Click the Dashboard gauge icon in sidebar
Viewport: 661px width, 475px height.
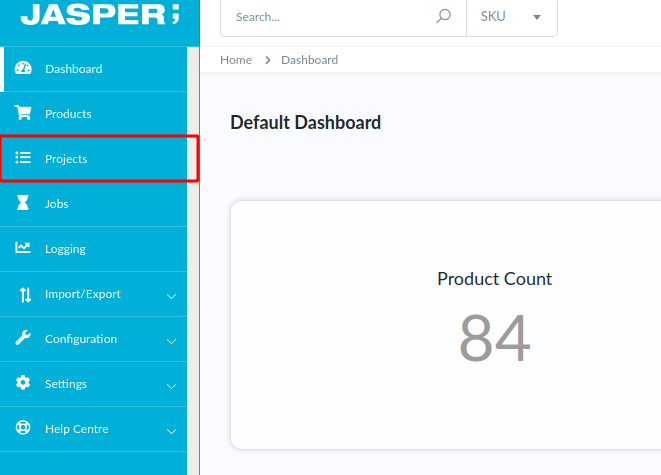point(24,69)
